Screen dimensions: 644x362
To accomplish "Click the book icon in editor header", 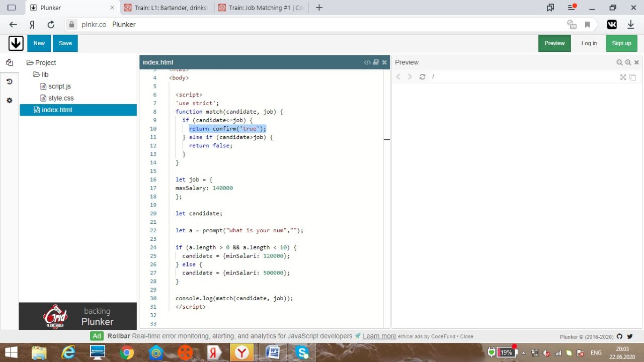I will 376,62.
